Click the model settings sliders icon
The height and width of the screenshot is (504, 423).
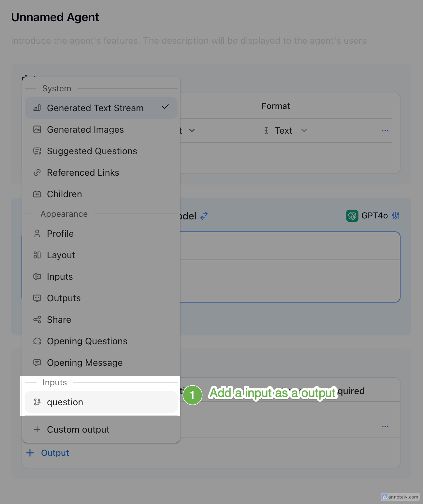click(x=396, y=216)
